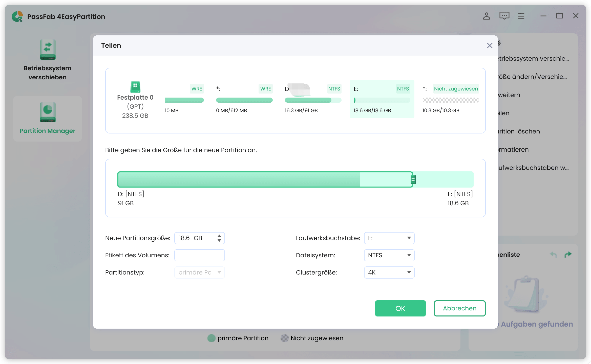Click the Abbrechen button
This screenshot has height=364, width=591.
(459, 308)
